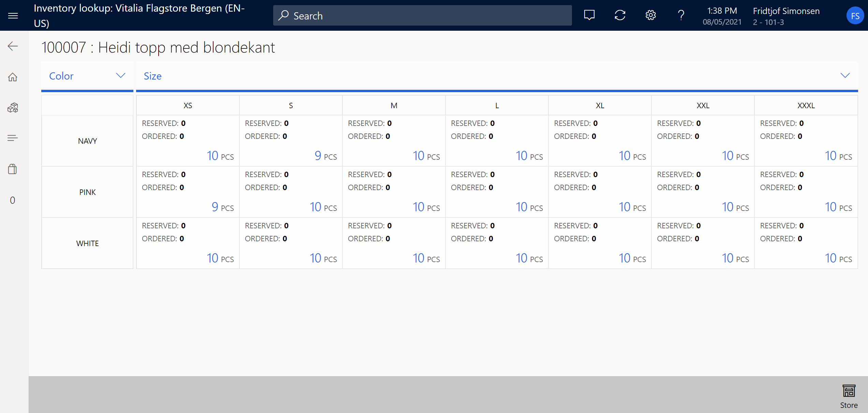Open the settings gear icon
Image resolution: width=868 pixels, height=413 pixels.
[x=650, y=15]
